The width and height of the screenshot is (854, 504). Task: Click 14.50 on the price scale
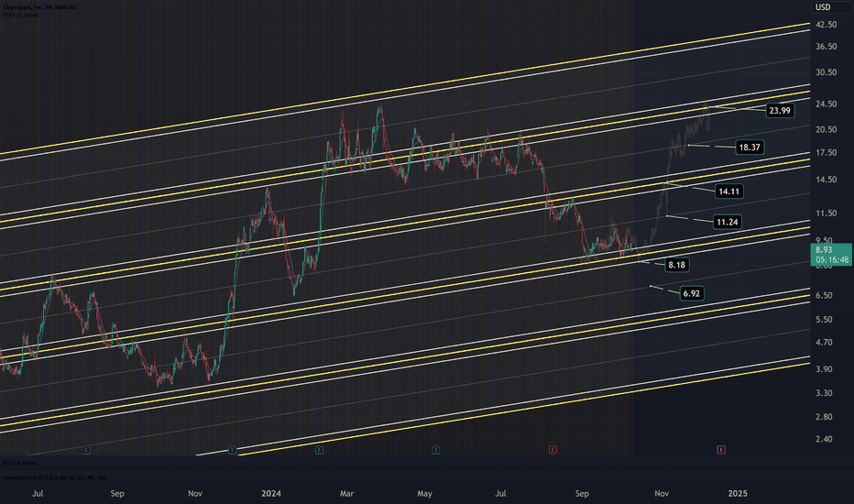click(827, 180)
